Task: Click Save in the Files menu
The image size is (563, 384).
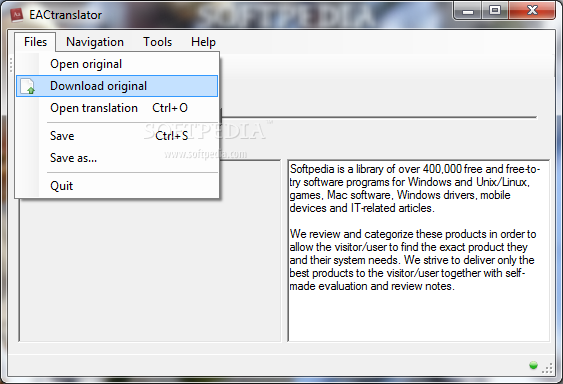Action: (x=117, y=136)
